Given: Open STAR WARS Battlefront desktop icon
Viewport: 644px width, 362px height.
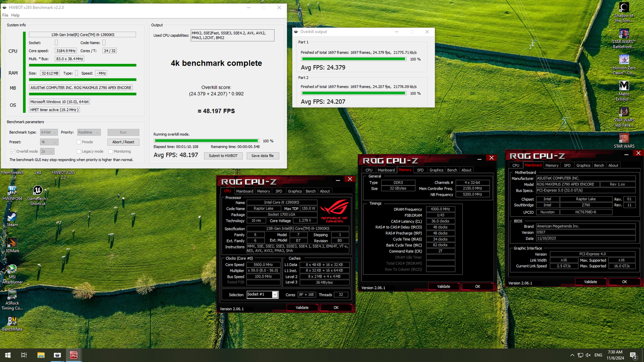Looking at the screenshot, I should 624,39.
